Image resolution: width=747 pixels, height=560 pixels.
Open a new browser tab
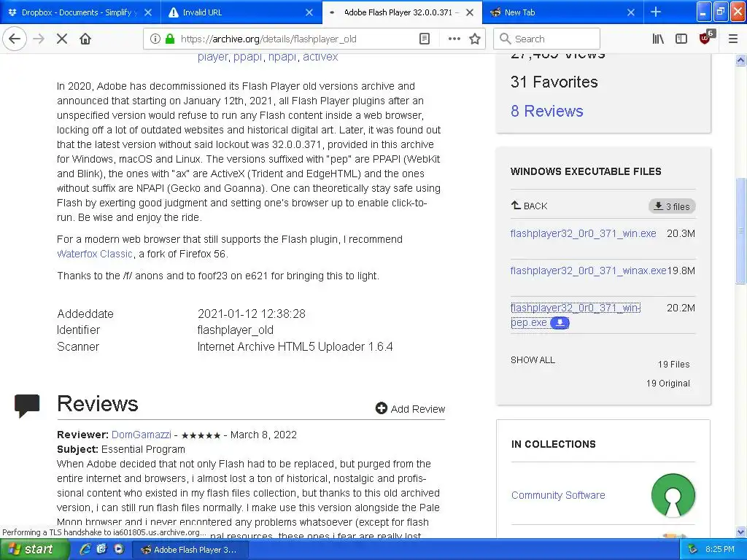coord(656,12)
